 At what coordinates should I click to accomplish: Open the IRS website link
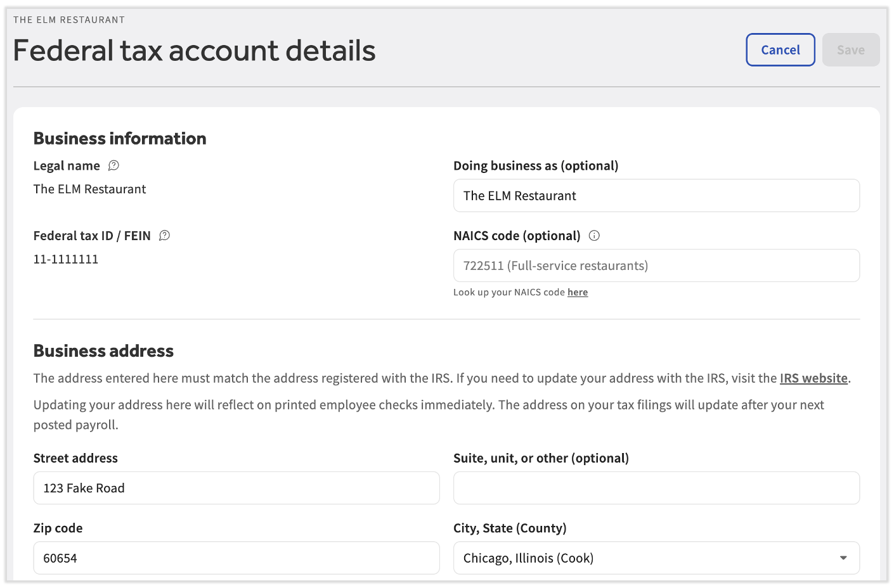tap(813, 378)
